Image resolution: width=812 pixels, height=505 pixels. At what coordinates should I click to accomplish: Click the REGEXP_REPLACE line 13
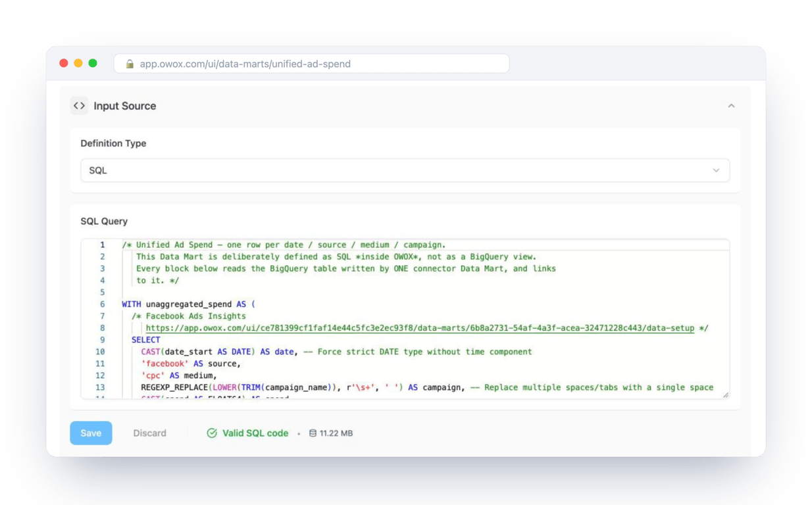(x=427, y=387)
